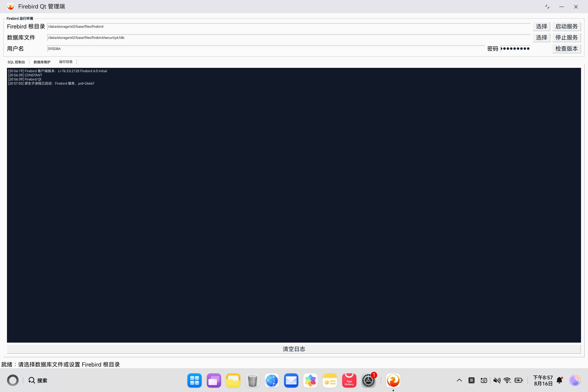Click the '[20:56:39] Firebird Qt' log line
Image resolution: width=588 pixels, height=392 pixels.
click(x=25, y=79)
